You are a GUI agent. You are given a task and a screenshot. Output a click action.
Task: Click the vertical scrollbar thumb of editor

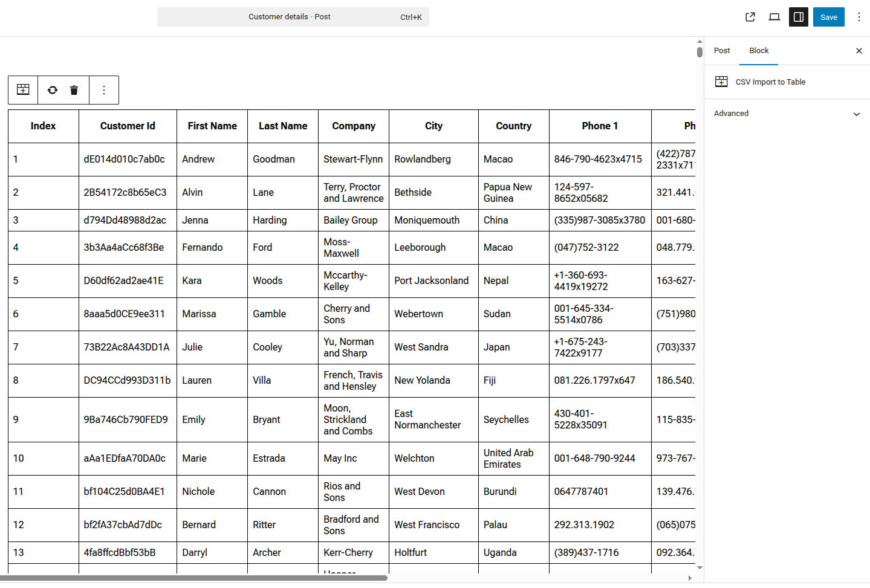pyautogui.click(x=700, y=52)
